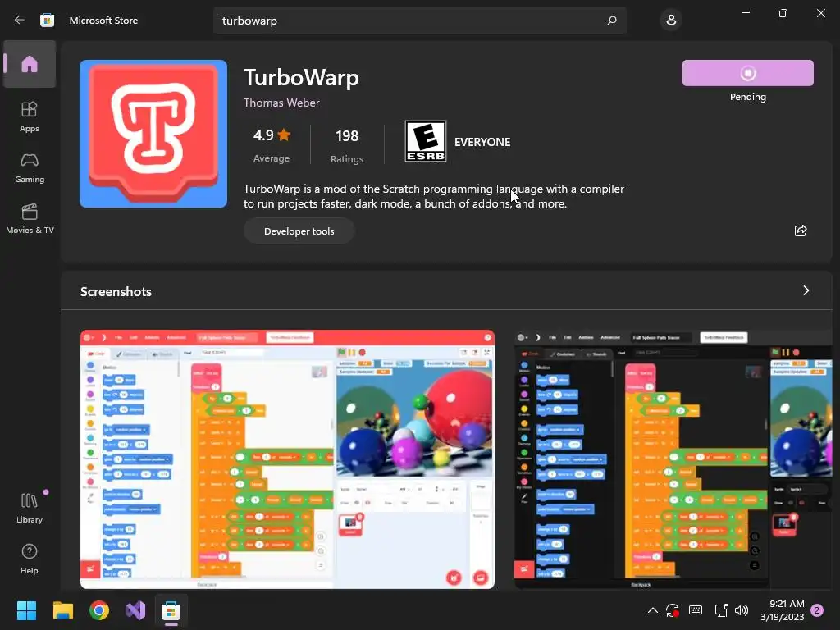This screenshot has width=840, height=630.
Task: Click the EVERYONE rating label
Action: tap(482, 142)
